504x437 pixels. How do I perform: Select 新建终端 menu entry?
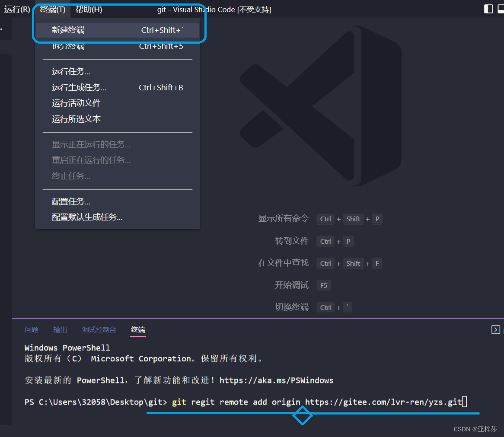click(118, 30)
